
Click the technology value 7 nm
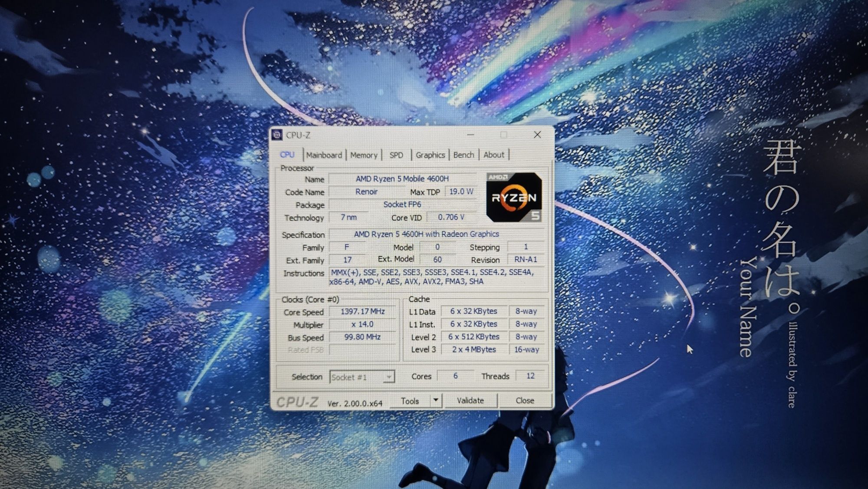[x=349, y=217]
